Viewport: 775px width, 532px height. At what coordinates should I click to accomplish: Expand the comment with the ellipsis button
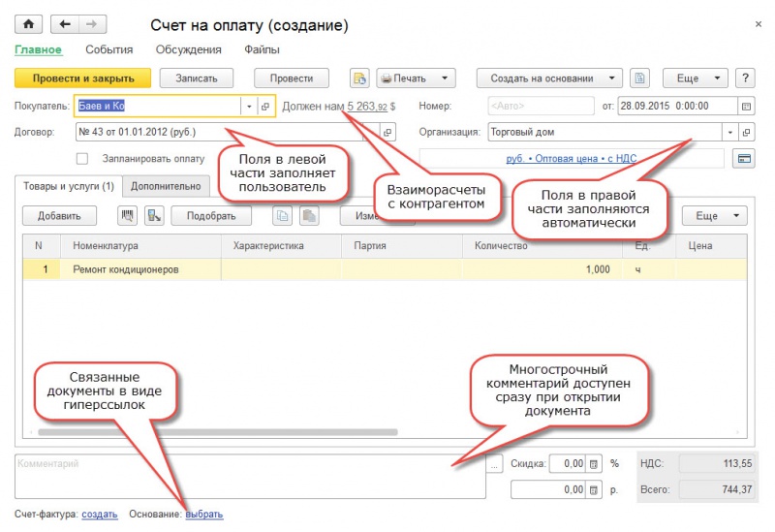click(x=494, y=464)
